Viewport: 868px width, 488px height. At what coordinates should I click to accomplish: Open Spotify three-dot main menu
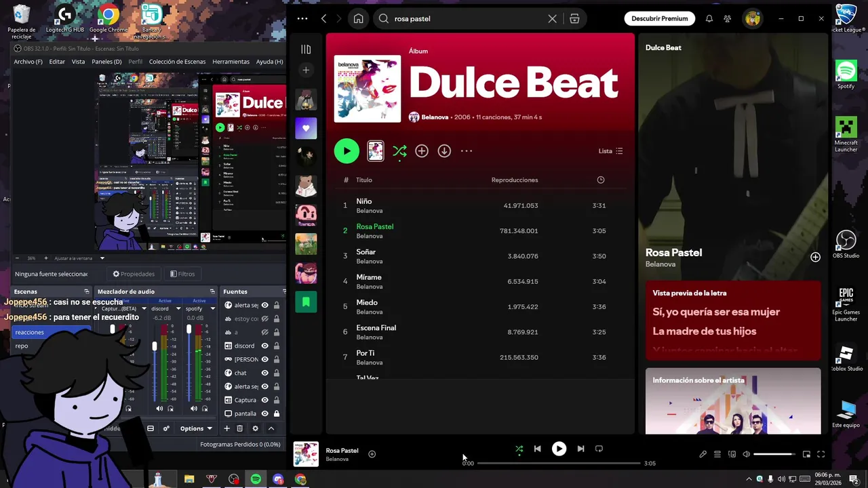point(302,19)
